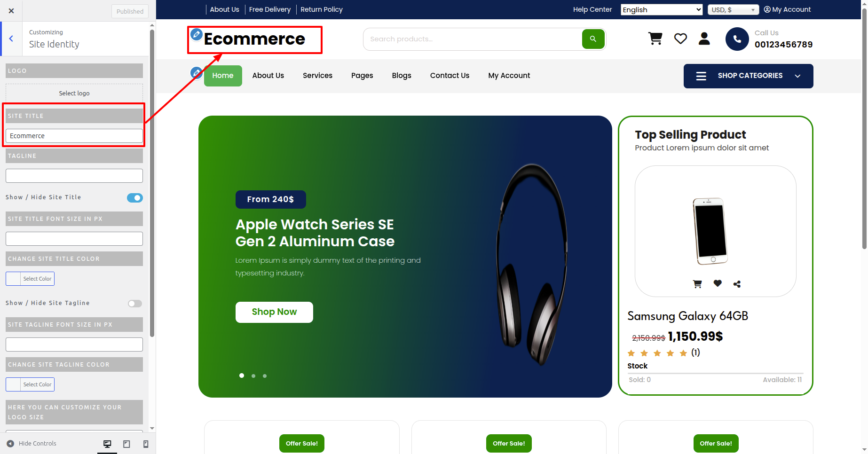Click the green search button

point(593,39)
